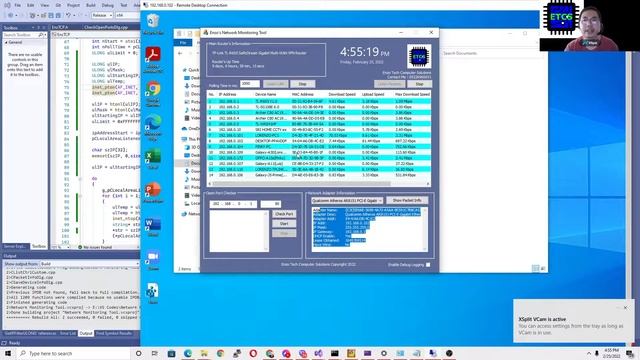This screenshot has height=360, width=640.
Task: Open the Show output from dropdown
Action: [x=89, y=264]
